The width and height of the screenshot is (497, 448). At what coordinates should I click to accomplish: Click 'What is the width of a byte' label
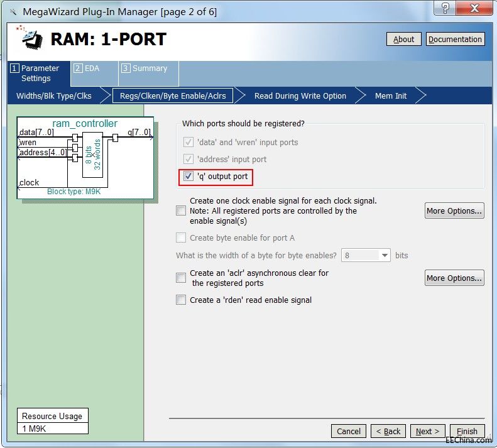pos(256,255)
